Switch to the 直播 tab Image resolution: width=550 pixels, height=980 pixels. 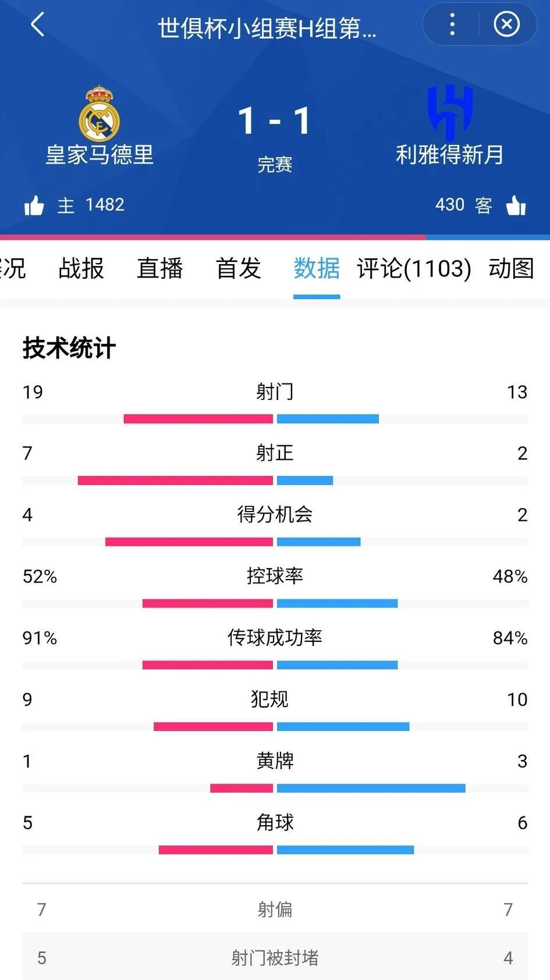[159, 268]
